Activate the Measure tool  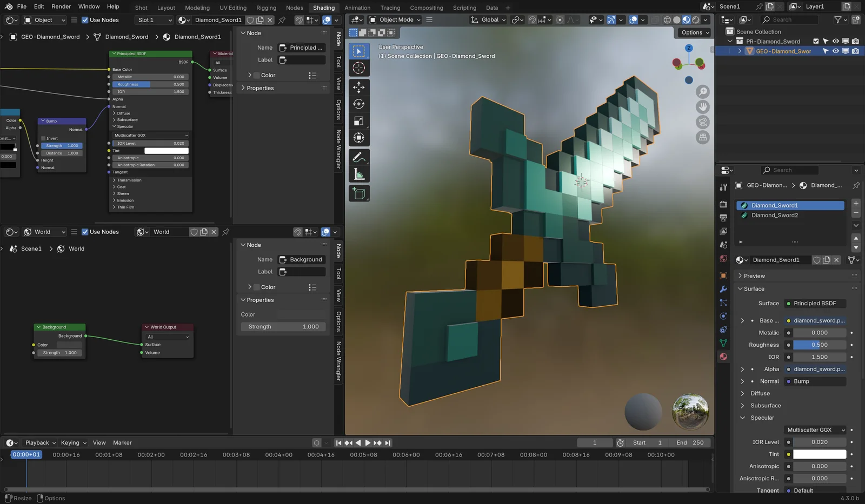[x=359, y=173]
